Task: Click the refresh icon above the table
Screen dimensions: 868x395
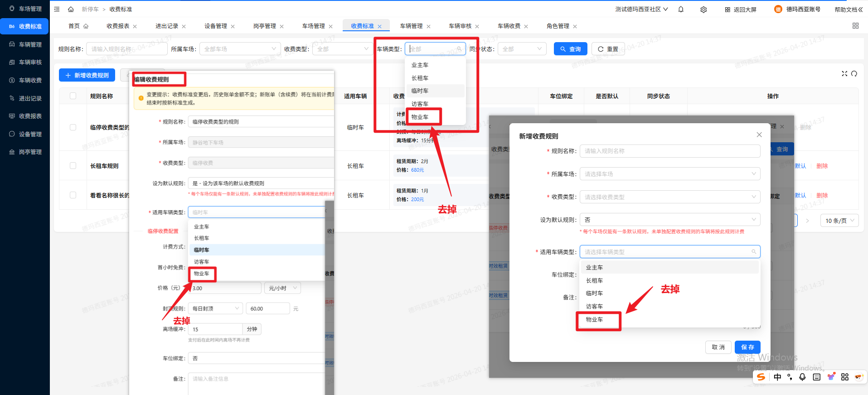Action: pos(854,74)
